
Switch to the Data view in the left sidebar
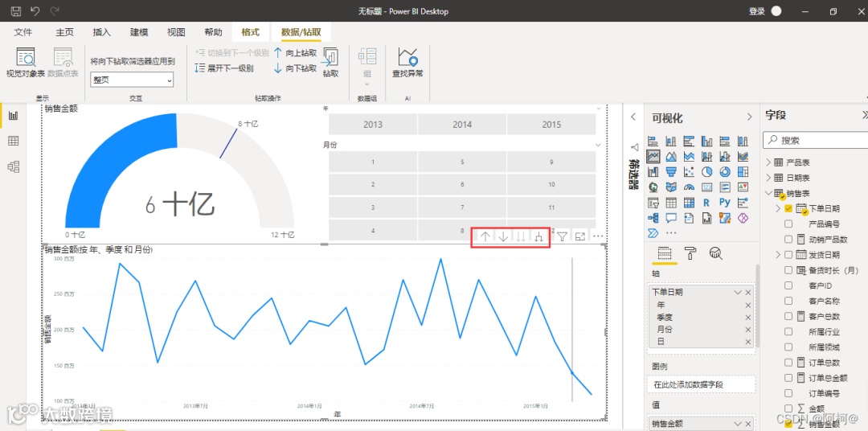[x=14, y=142]
